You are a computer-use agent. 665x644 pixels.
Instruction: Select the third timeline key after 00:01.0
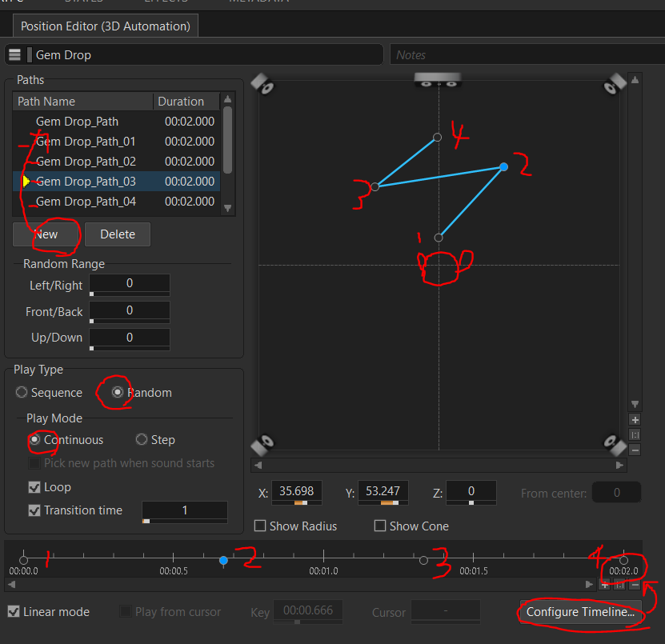(x=423, y=561)
